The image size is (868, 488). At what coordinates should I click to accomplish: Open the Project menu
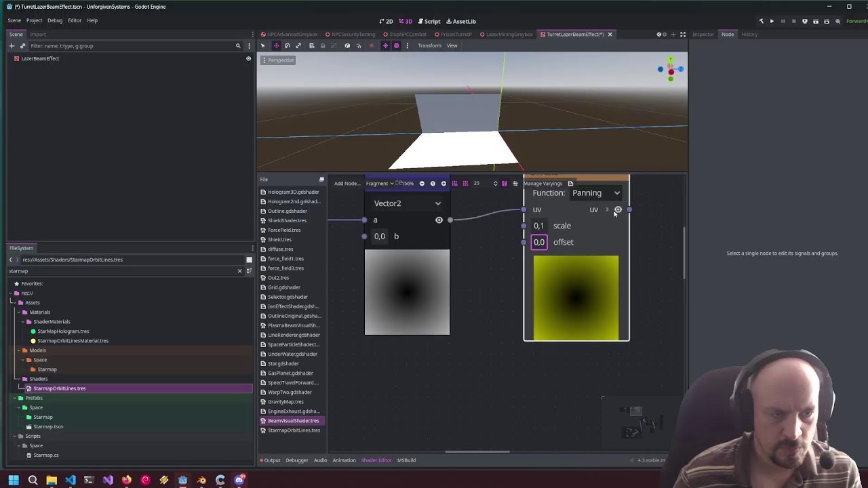[34, 20]
